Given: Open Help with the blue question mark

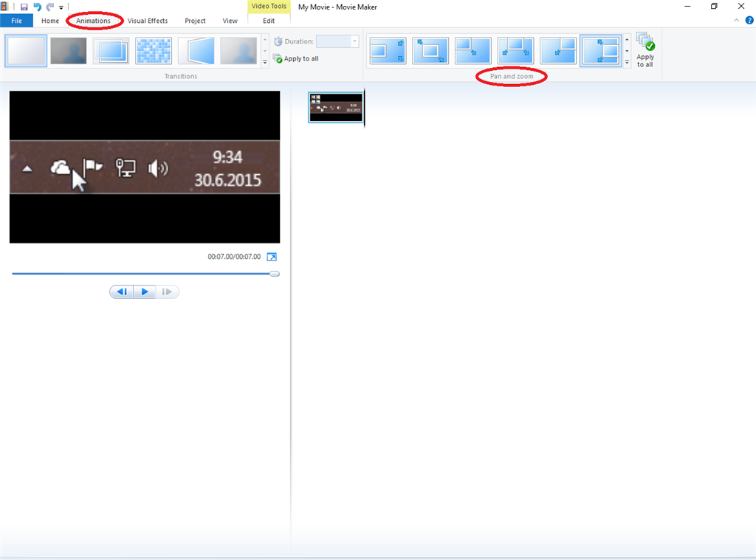Looking at the screenshot, I should [x=749, y=20].
